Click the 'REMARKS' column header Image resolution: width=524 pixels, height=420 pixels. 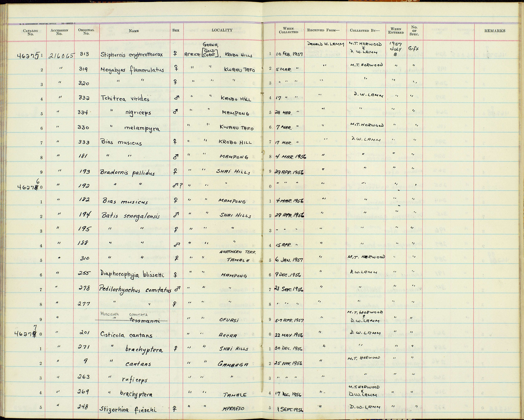tap(495, 31)
